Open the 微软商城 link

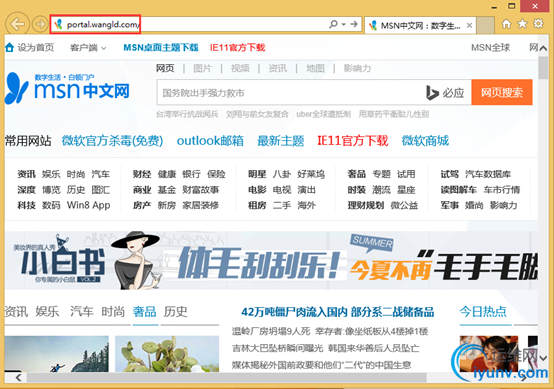click(x=425, y=141)
